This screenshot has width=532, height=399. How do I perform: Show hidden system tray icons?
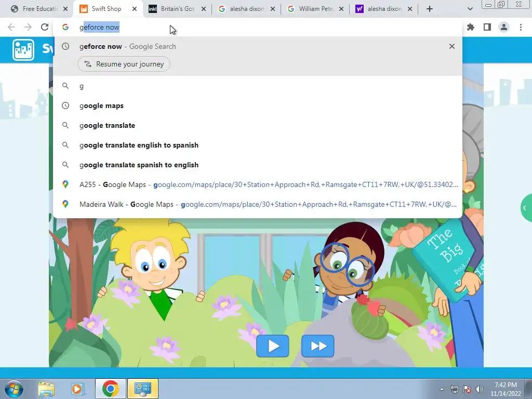click(442, 389)
